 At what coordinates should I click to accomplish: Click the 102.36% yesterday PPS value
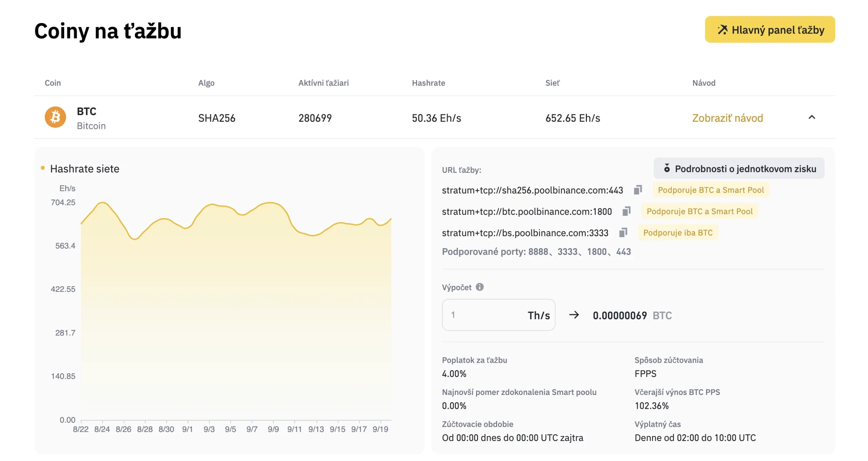(x=651, y=406)
